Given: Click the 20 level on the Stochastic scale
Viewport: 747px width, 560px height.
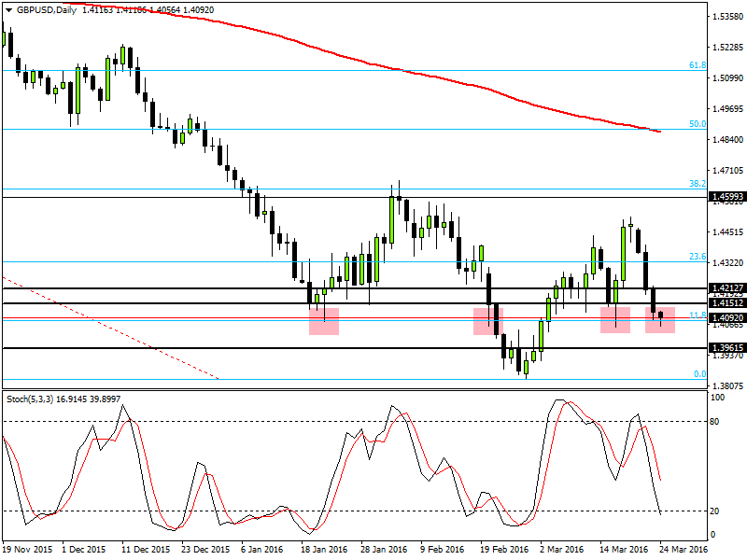Looking at the screenshot, I should click(714, 511).
